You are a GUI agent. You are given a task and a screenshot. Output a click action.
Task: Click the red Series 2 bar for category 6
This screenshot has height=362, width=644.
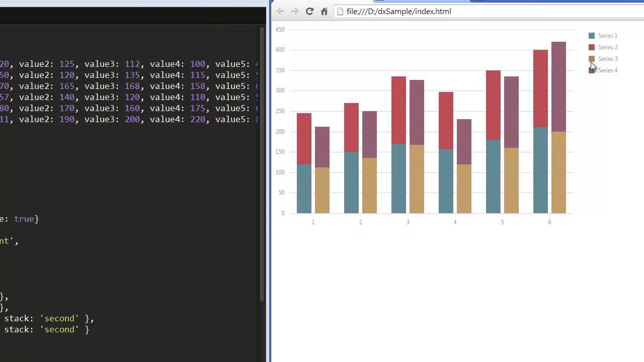coord(540,88)
